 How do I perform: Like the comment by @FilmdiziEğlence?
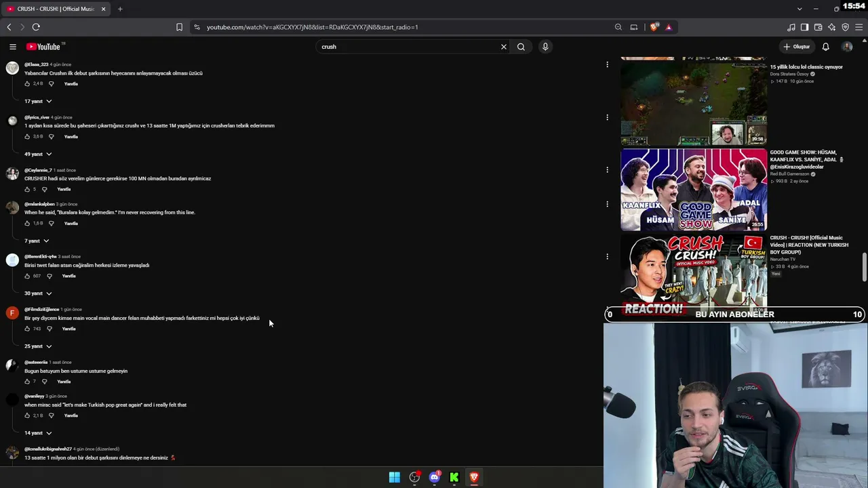tap(27, 329)
